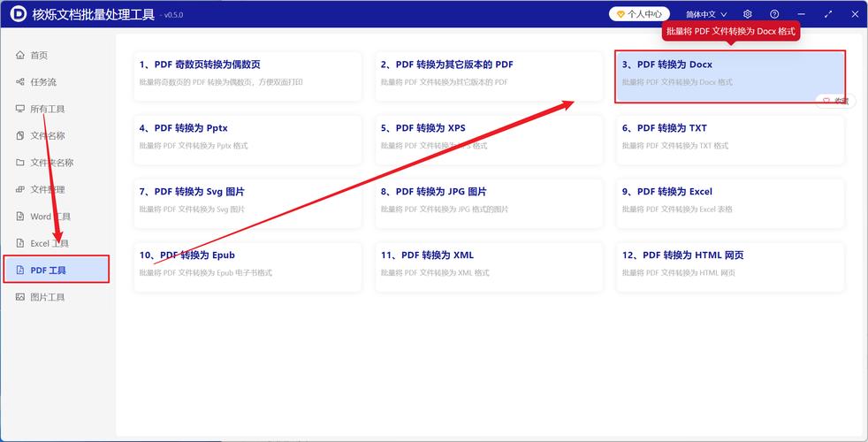Open Folder Name (文件夹名称) folder icon
The height and width of the screenshot is (442, 868).
[x=20, y=163]
